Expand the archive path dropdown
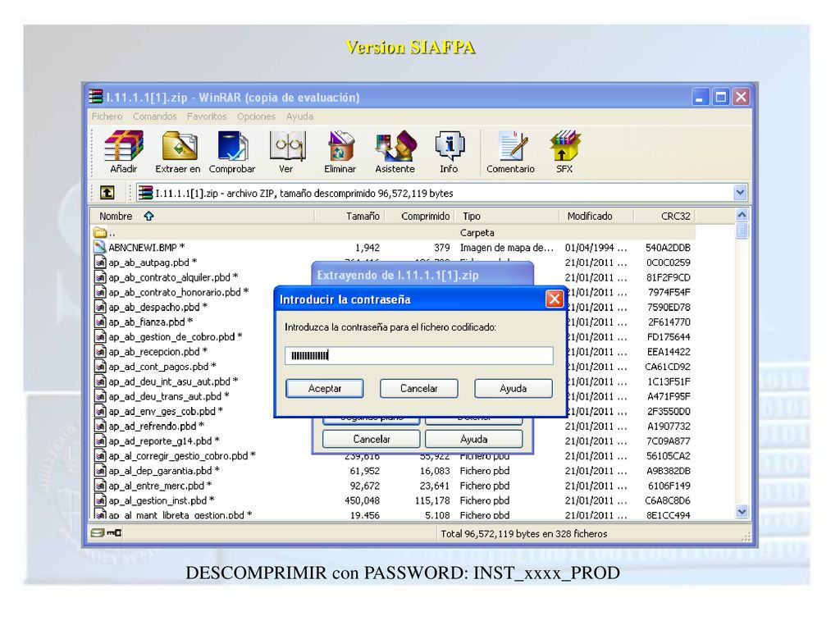 point(740,192)
